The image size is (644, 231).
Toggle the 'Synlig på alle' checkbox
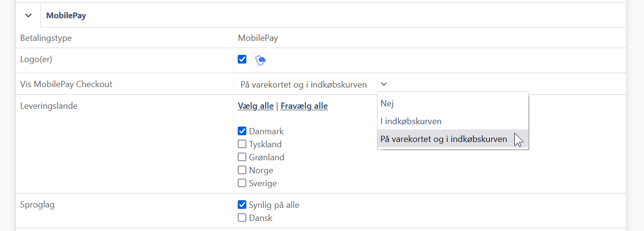(x=242, y=205)
